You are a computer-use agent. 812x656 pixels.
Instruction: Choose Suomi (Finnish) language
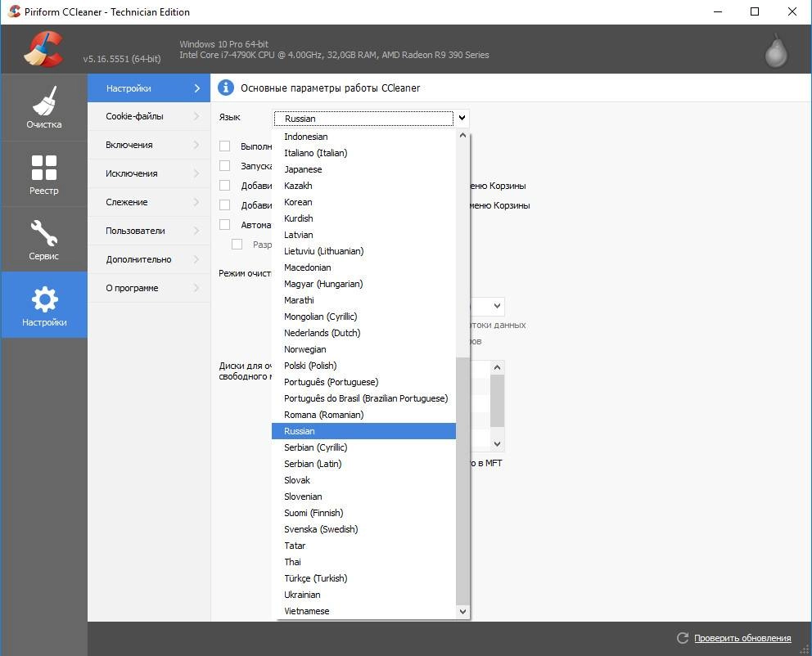pos(363,513)
